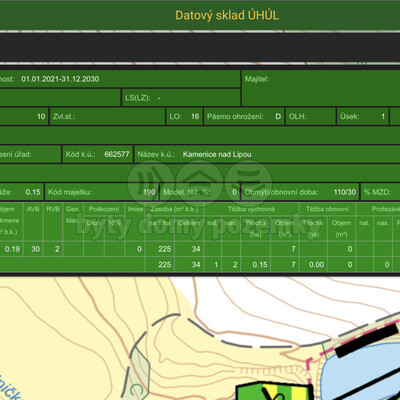Click the Zásoba (m³ b.k.) column header
This screenshot has width=400, height=400.
click(174, 209)
